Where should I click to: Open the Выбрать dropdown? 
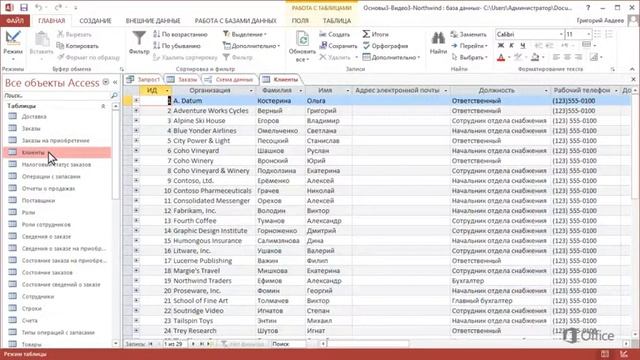[x=469, y=58]
